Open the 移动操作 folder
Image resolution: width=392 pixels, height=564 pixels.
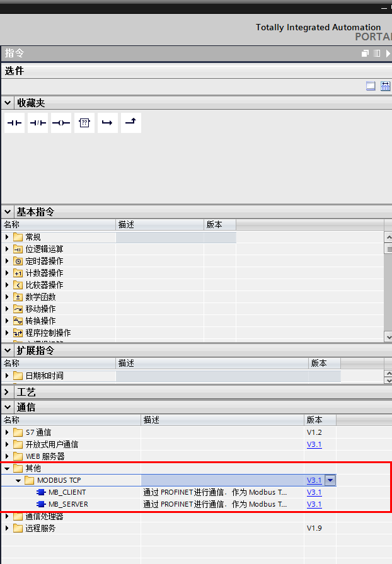coord(35,309)
